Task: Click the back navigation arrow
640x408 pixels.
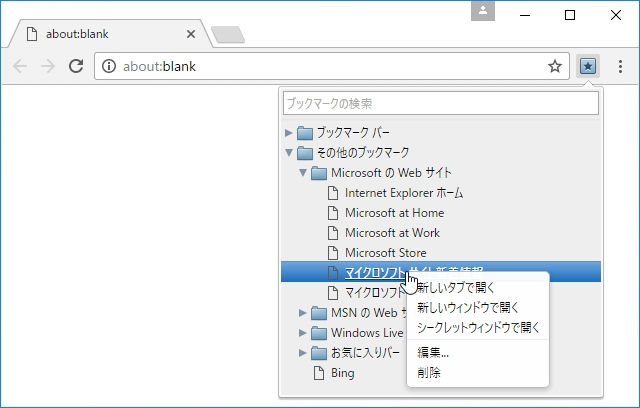Action: [x=20, y=66]
